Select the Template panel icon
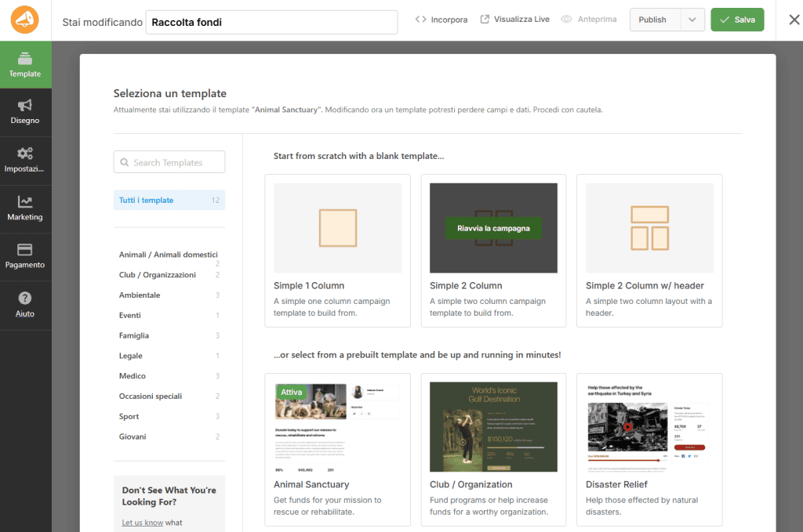The width and height of the screenshot is (803, 532). [25, 64]
